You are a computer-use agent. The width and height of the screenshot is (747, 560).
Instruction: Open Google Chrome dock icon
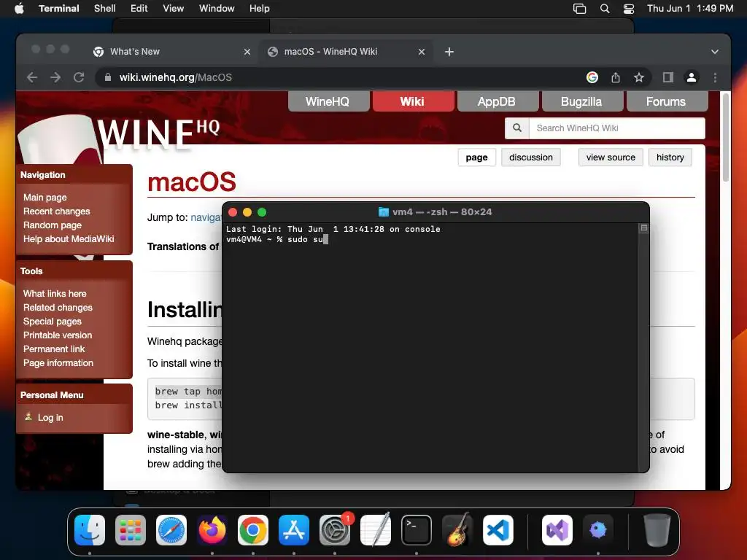click(253, 530)
